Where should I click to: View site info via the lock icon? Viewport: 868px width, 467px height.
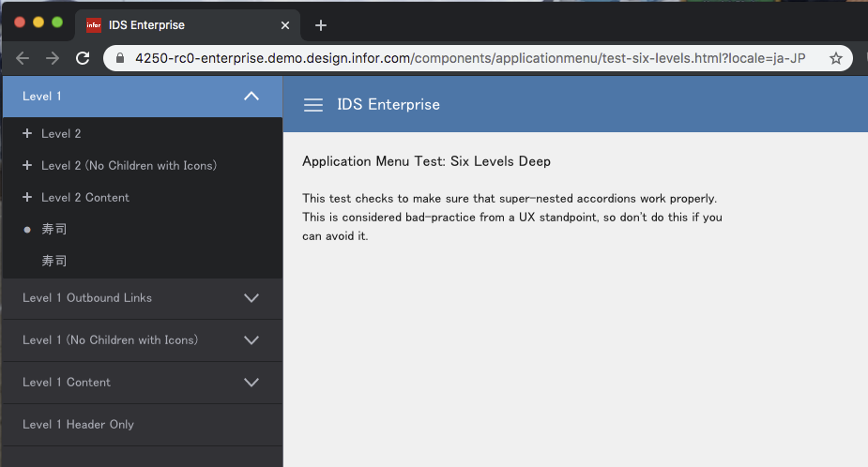[x=120, y=58]
